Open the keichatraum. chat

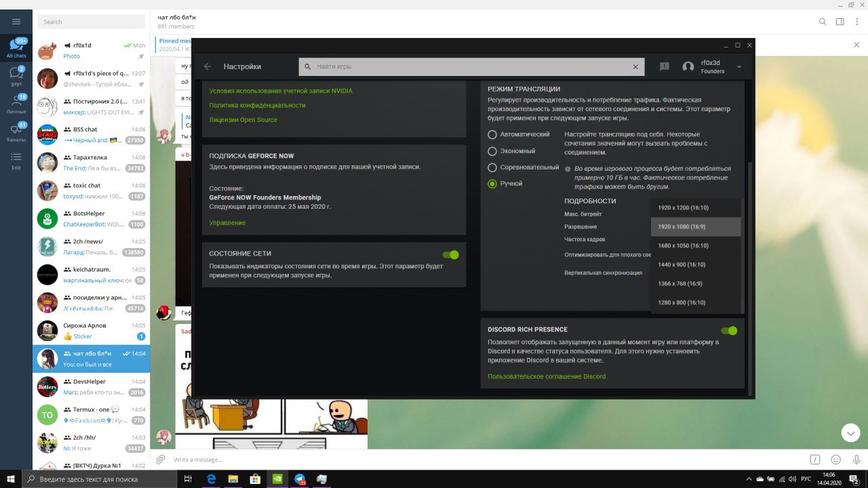(92, 274)
